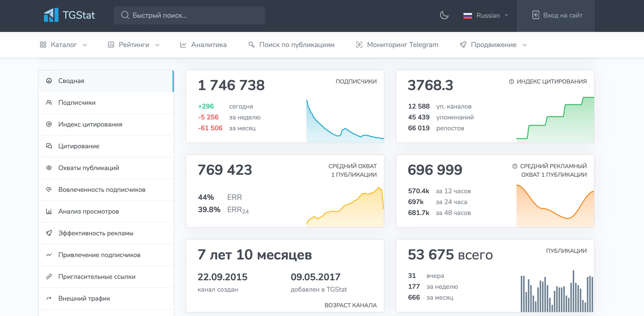
Task: Open Индекс цитирования sidebar section
Action: click(106, 124)
